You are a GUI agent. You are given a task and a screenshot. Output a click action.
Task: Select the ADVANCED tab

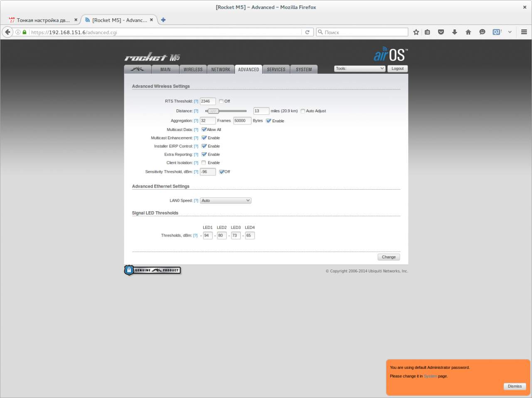click(x=249, y=69)
